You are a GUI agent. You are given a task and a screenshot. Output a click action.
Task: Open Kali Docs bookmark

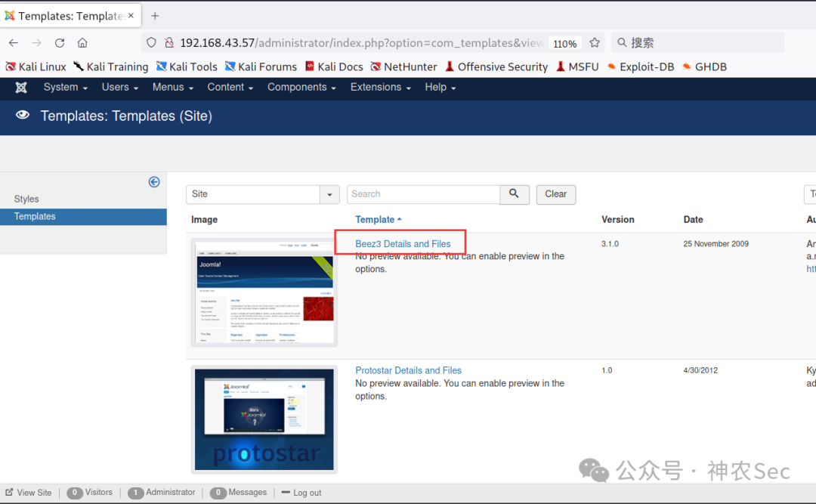(x=334, y=66)
